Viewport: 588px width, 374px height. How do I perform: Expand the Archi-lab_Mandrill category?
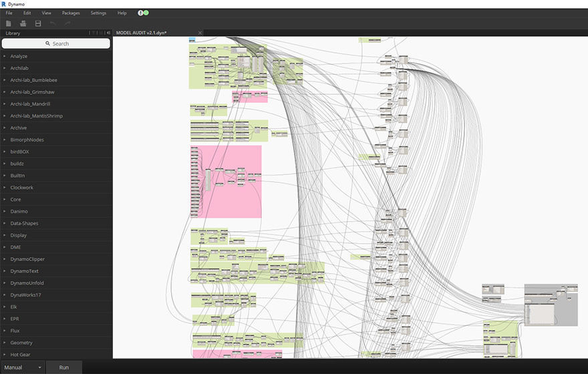[x=56, y=104]
